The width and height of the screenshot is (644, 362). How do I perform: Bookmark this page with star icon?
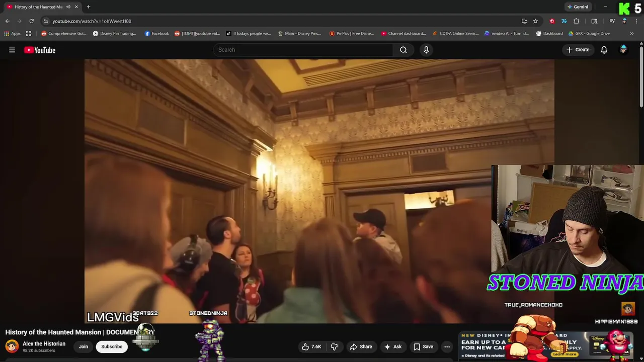click(535, 21)
